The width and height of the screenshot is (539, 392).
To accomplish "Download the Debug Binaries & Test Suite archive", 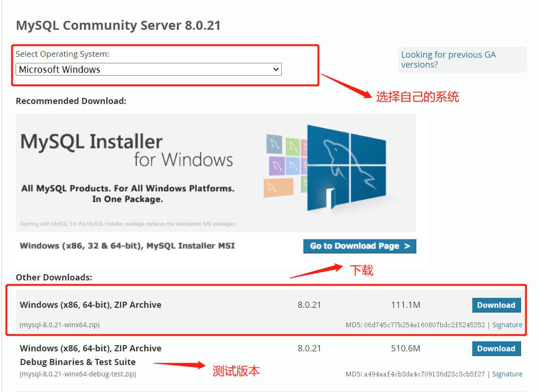I will coord(496,348).
